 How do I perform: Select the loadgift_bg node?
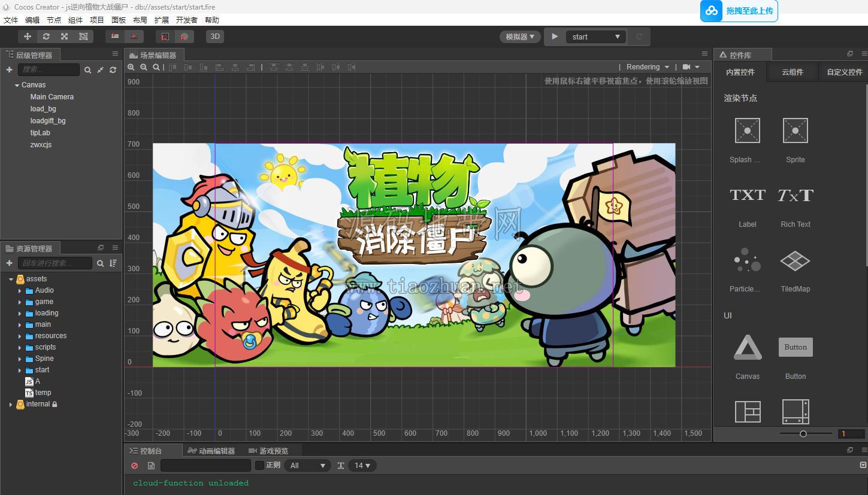point(48,121)
